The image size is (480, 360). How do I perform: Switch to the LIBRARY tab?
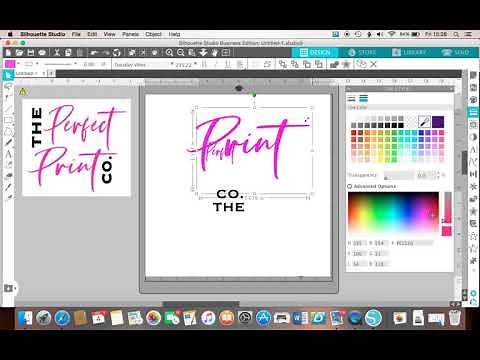click(409, 52)
